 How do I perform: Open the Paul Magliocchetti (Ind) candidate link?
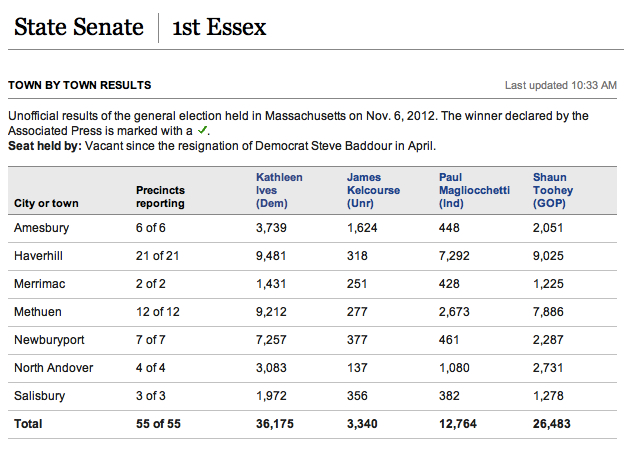tap(474, 190)
